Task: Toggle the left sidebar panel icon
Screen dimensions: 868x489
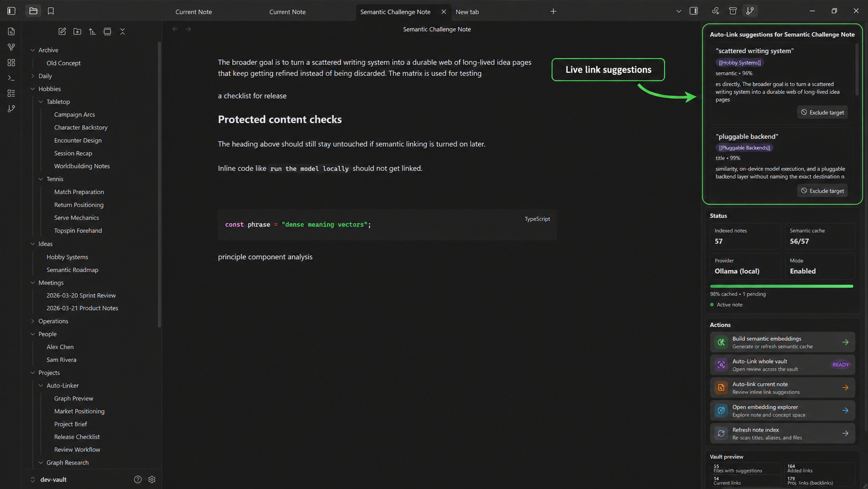Action: pyautogui.click(x=11, y=11)
